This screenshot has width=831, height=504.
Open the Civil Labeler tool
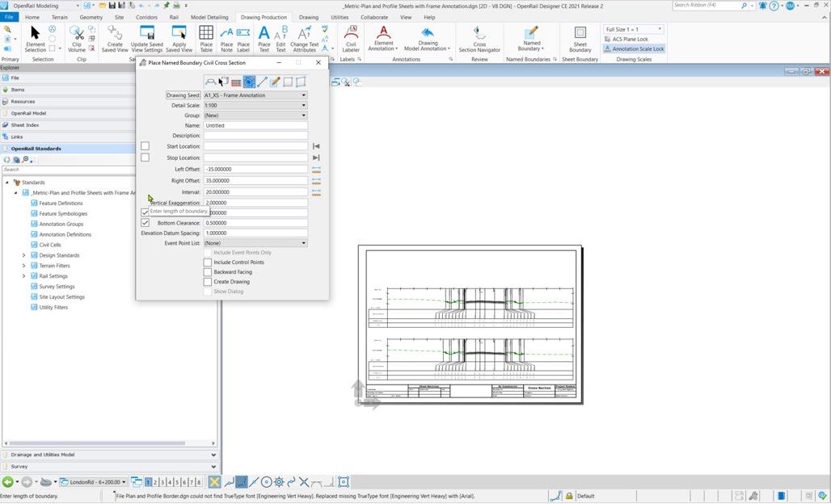pos(351,38)
